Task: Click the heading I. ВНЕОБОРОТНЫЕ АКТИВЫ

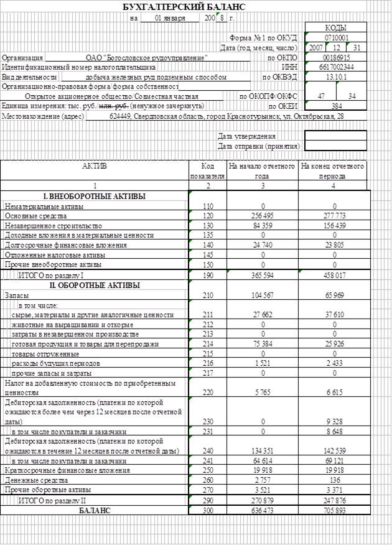Action: click(x=95, y=196)
